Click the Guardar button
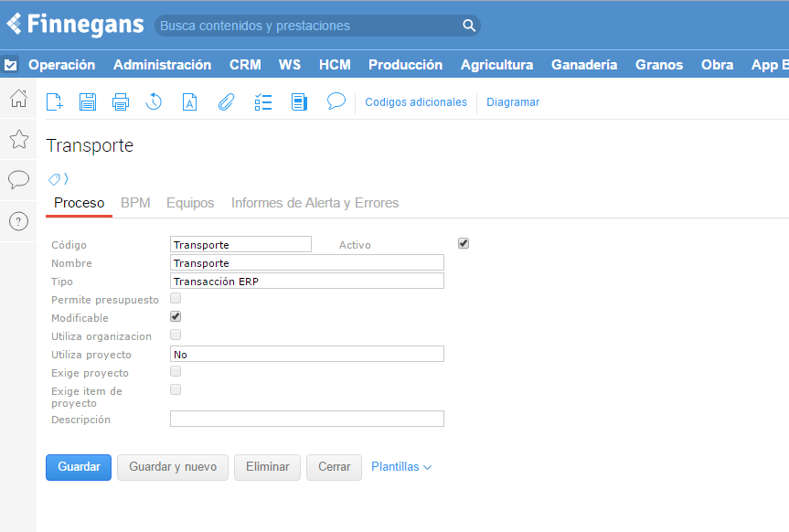This screenshot has width=789, height=532. [79, 468]
